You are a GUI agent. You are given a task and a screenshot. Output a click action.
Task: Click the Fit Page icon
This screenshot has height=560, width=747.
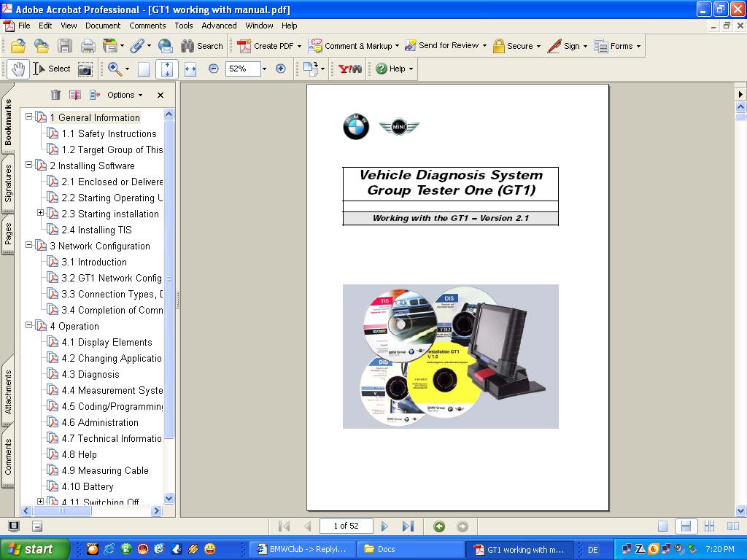point(167,69)
